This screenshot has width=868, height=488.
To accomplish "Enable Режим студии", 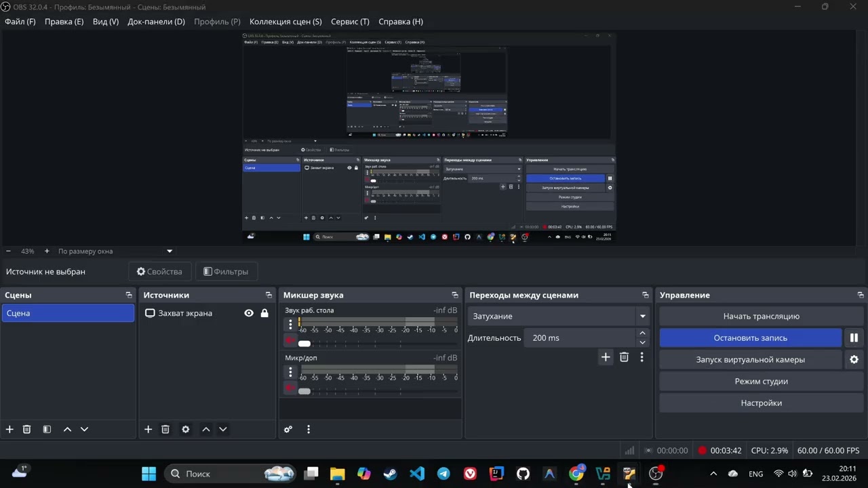I will [762, 381].
